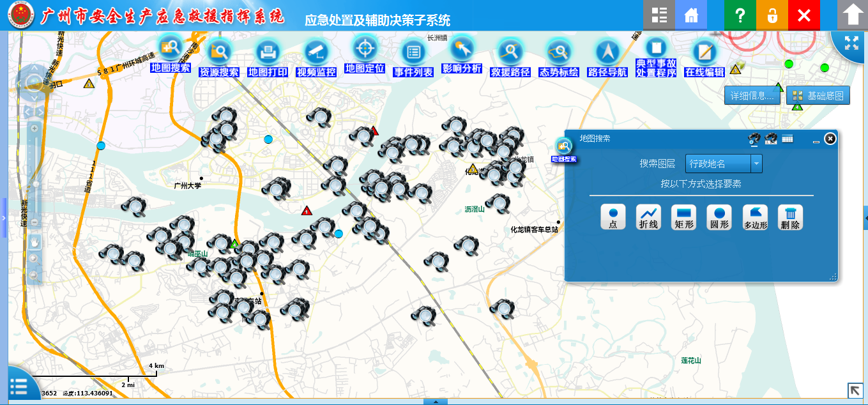
Task: Open the 路径导航 route navigation tool
Action: [607, 57]
